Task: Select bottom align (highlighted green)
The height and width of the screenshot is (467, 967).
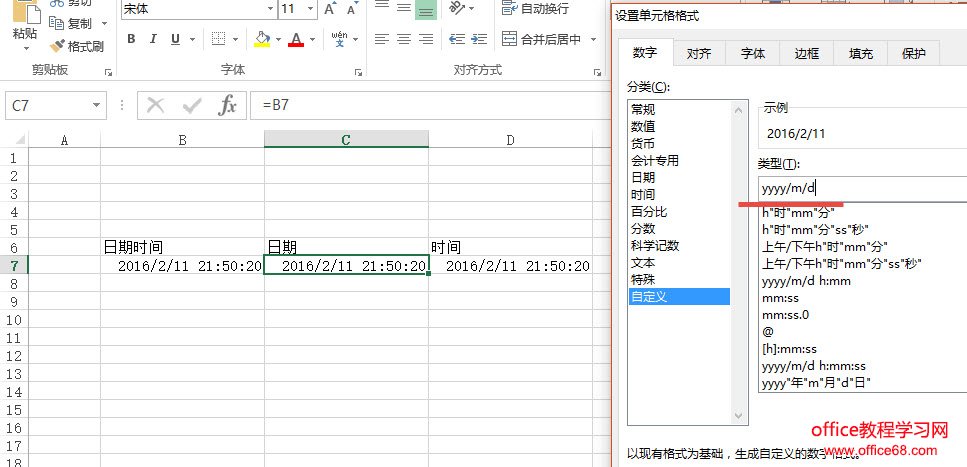Action: (x=426, y=9)
